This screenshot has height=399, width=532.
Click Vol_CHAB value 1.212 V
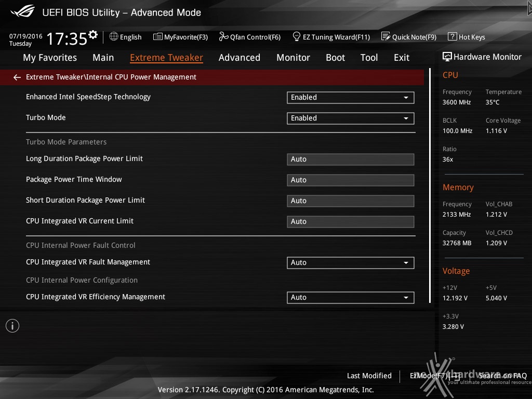click(x=496, y=215)
